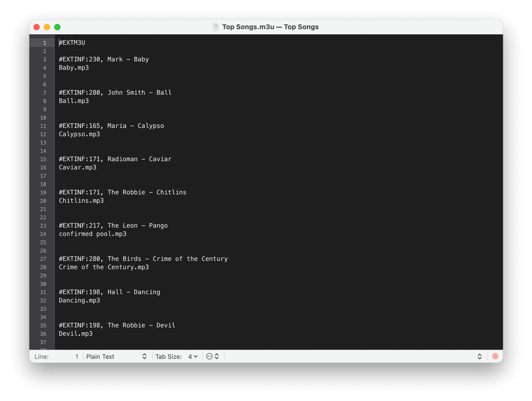
Task: Open the symbol navigation popup in status bar
Action: 479,356
